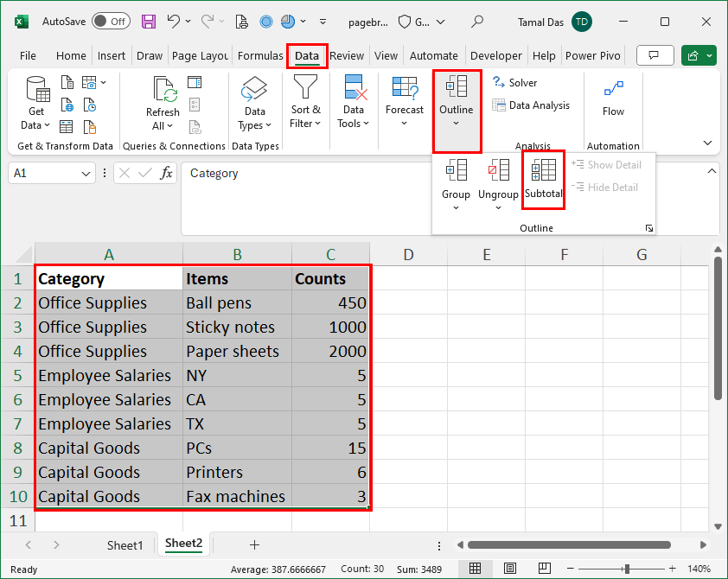Click the Group outline icon

coord(456,169)
